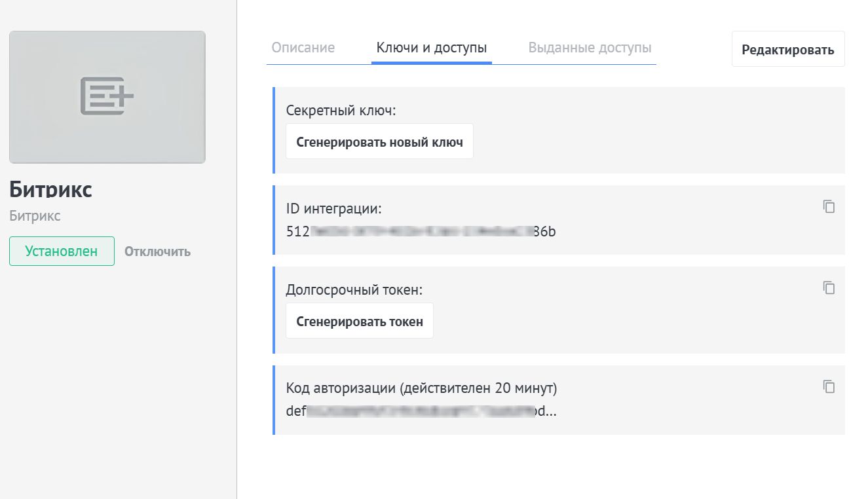Click the Битрикс application logo icon
Viewport: 868px width, 499px height.
tap(106, 96)
